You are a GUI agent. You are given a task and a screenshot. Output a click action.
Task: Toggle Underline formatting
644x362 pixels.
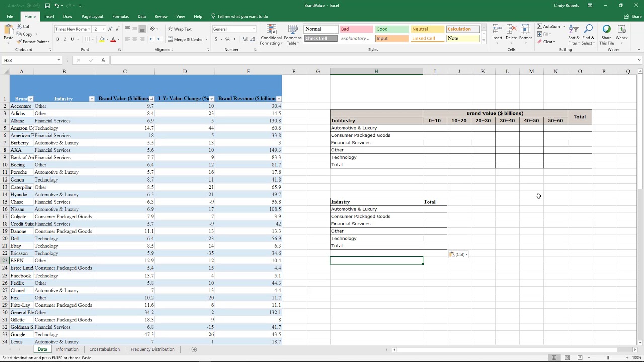[72, 39]
